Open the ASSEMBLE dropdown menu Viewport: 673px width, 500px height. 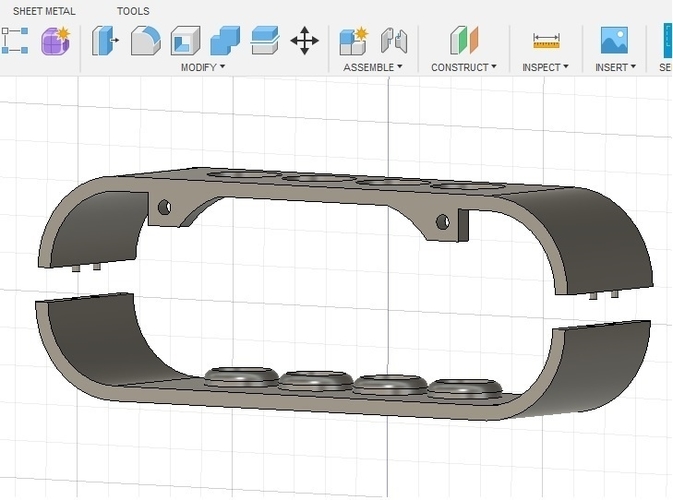373,67
